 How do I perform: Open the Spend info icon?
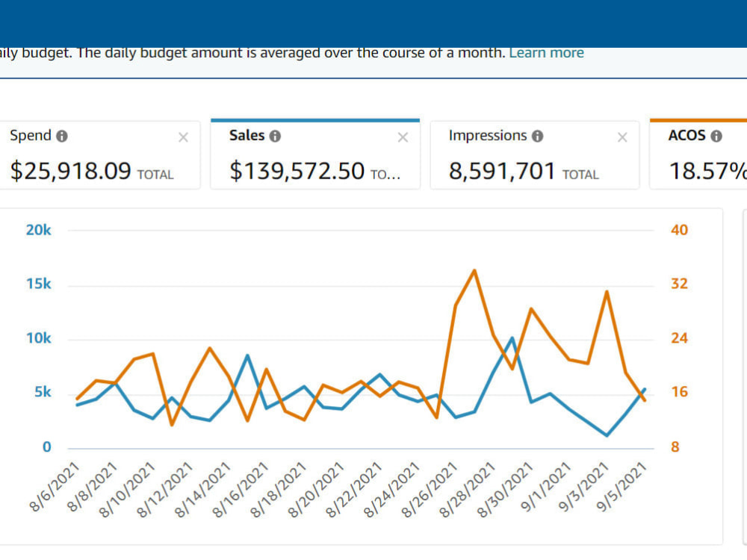62,136
